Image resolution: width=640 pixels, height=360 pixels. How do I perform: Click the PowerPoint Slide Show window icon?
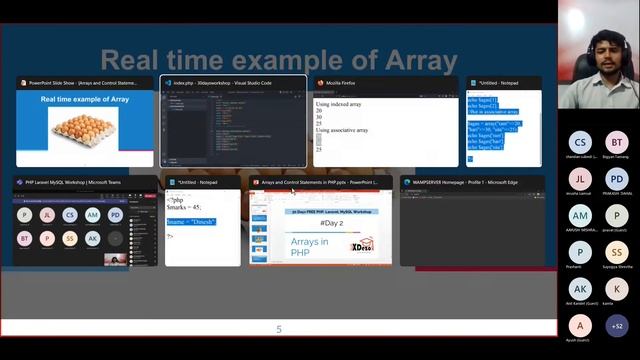coord(23,83)
